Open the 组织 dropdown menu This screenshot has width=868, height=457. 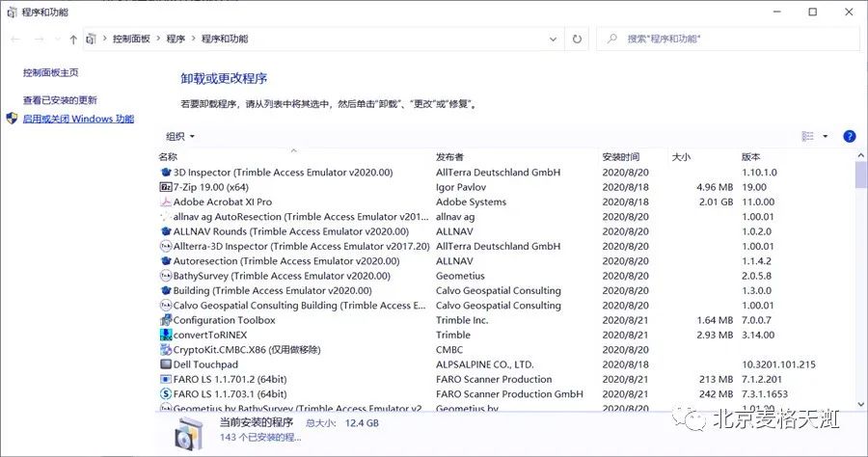point(180,136)
